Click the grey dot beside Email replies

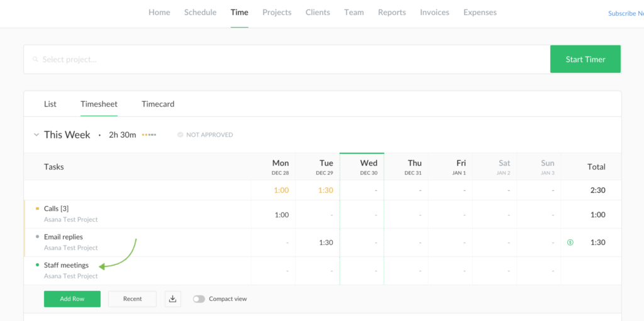point(37,237)
